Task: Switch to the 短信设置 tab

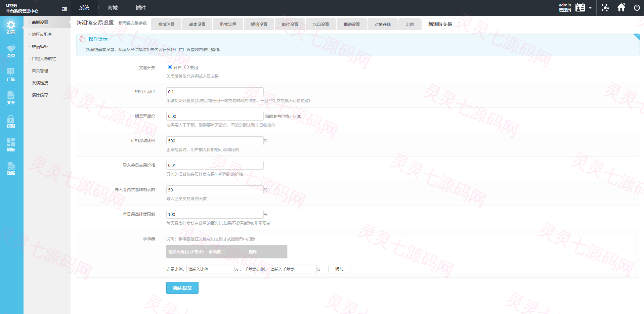Action: (x=259, y=24)
